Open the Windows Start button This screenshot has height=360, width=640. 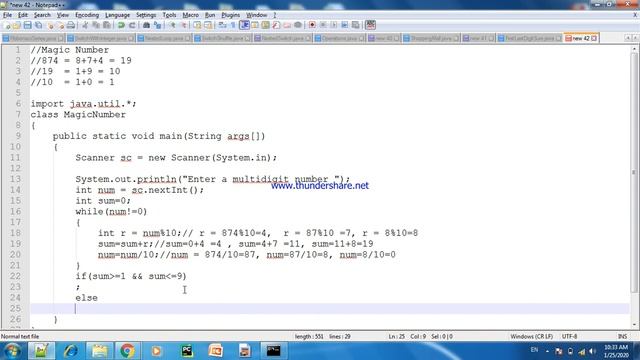click(x=12, y=351)
